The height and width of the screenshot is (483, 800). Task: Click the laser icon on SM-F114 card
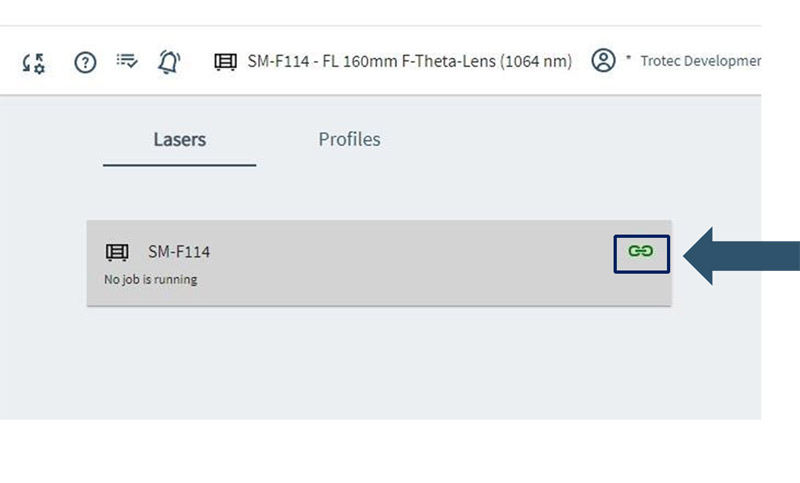(117, 251)
